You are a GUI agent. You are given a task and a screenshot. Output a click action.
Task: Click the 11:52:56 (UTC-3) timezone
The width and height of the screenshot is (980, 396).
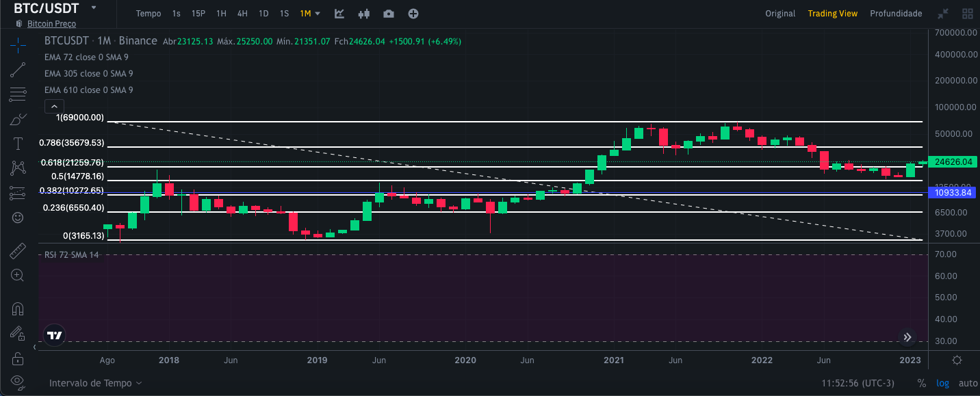857,383
